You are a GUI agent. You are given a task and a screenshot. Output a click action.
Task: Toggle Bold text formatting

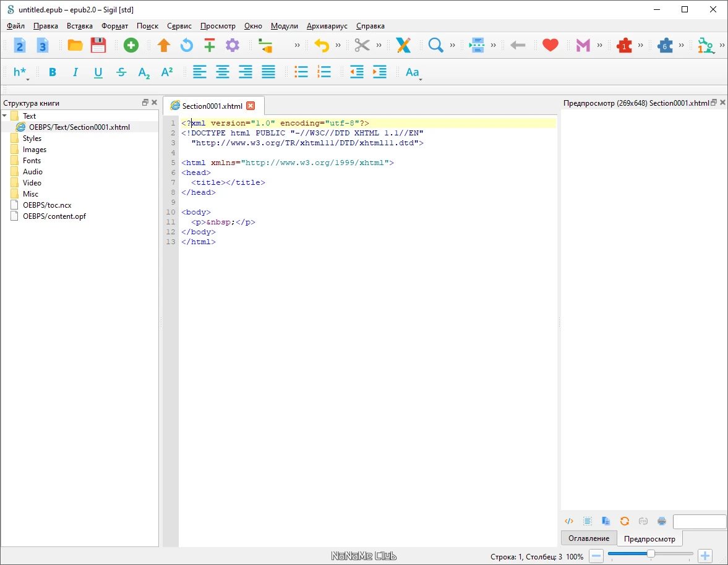(53, 72)
